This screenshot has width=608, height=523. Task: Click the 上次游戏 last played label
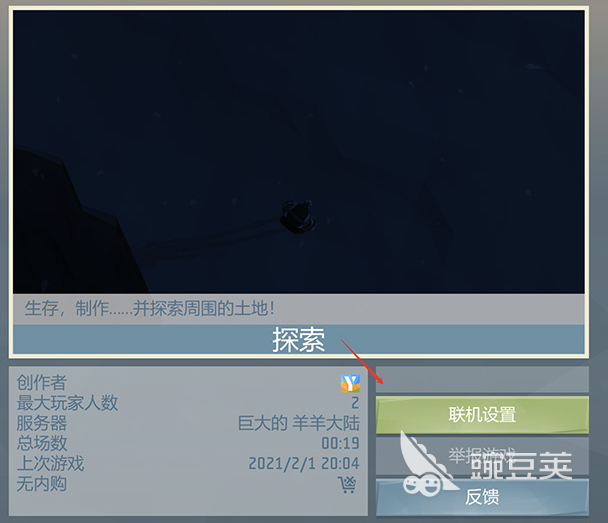pyautogui.click(x=50, y=463)
